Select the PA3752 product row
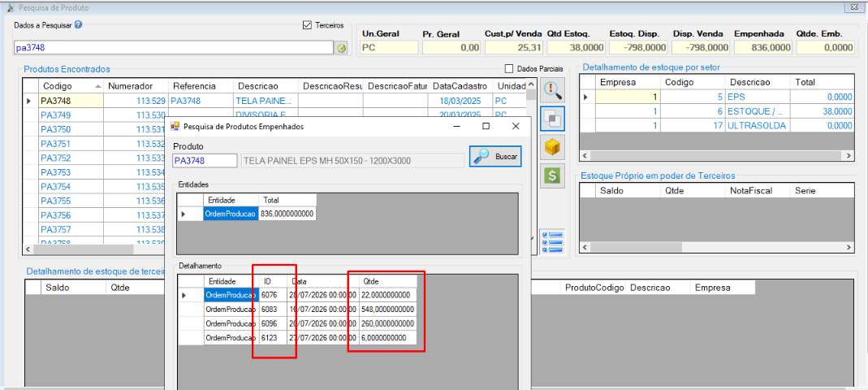Image resolution: width=868 pixels, height=390 pixels. click(94, 158)
